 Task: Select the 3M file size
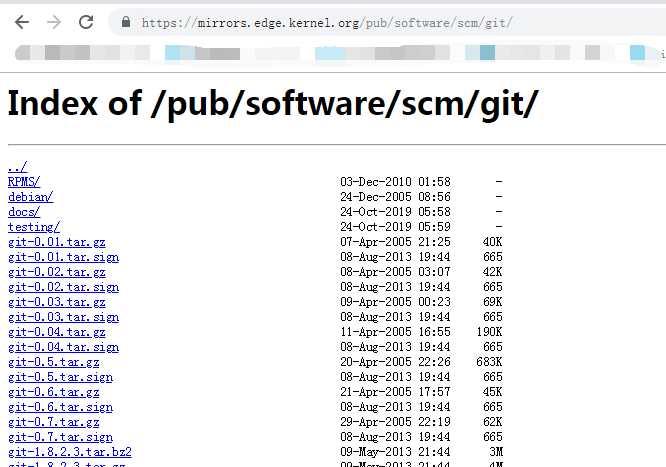[496, 452]
